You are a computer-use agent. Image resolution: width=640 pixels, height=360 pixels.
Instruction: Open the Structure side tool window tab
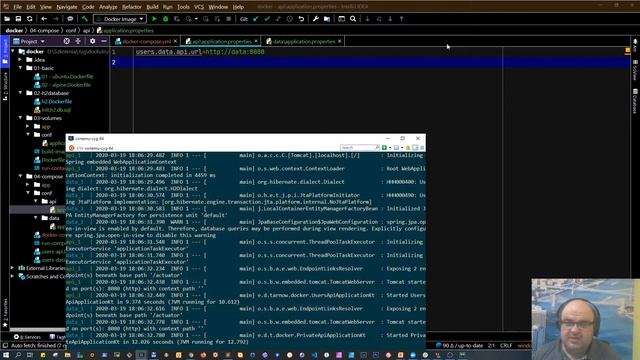(5, 86)
